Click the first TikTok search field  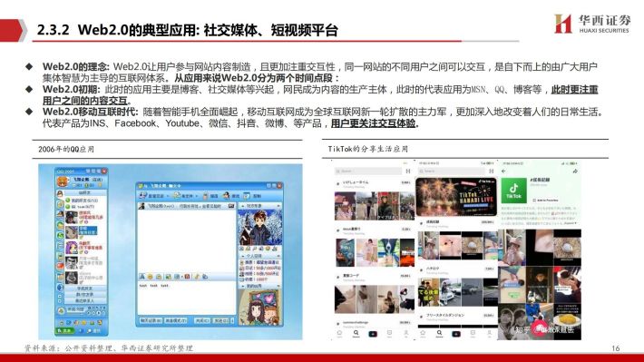pos(368,171)
